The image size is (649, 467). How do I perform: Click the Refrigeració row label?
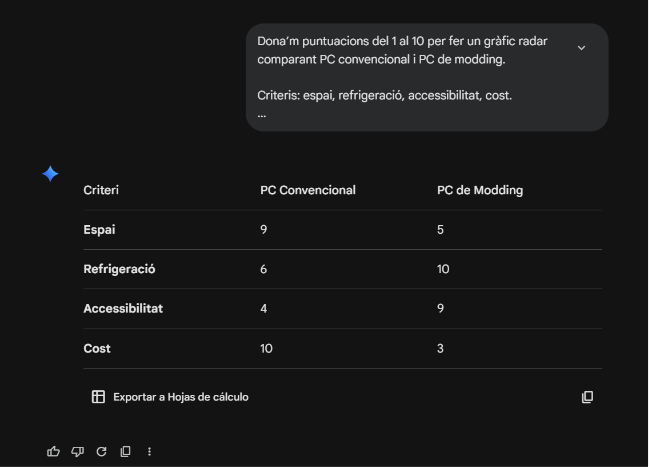point(119,269)
